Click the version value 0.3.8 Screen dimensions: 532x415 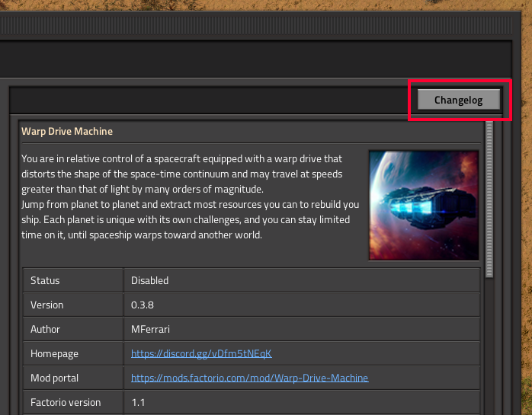(x=143, y=305)
